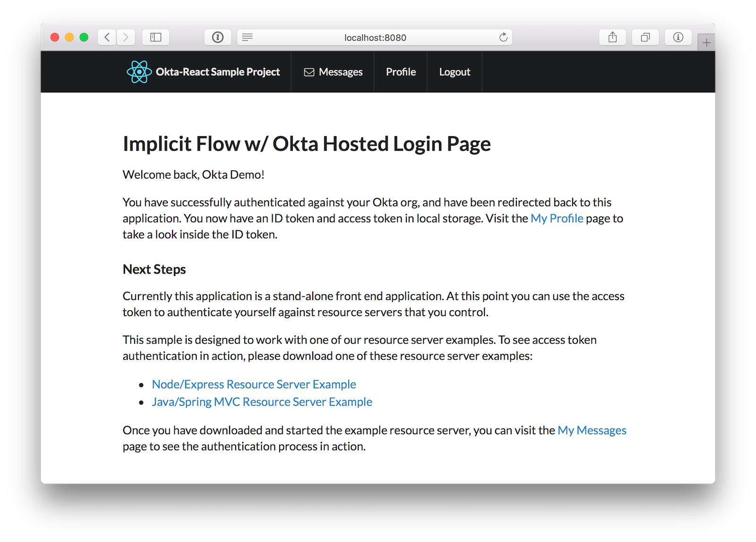Open the Share sheet button
This screenshot has width=756, height=542.
pyautogui.click(x=612, y=37)
